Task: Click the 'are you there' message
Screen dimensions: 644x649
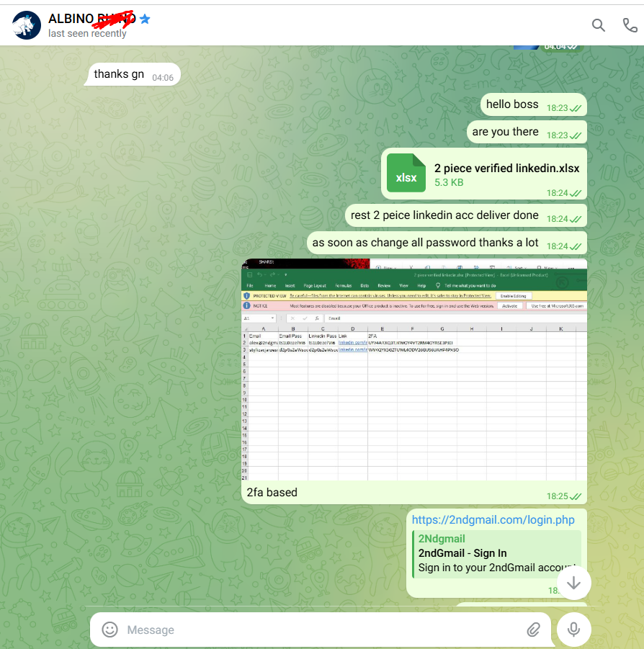Action: (x=527, y=132)
